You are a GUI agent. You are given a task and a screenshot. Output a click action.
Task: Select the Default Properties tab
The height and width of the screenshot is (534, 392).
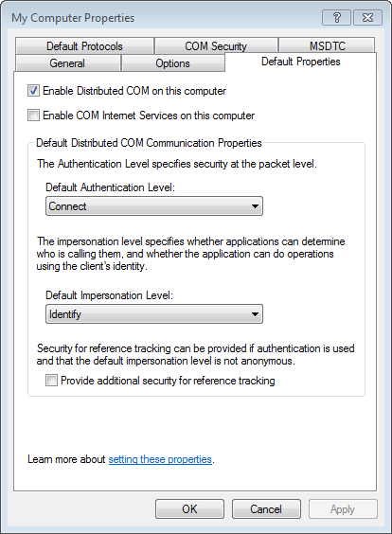click(301, 62)
